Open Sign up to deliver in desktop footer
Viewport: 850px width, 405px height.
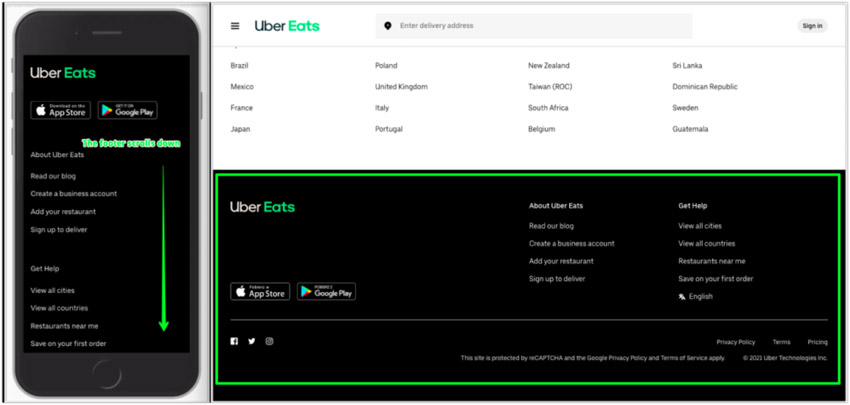tap(557, 279)
